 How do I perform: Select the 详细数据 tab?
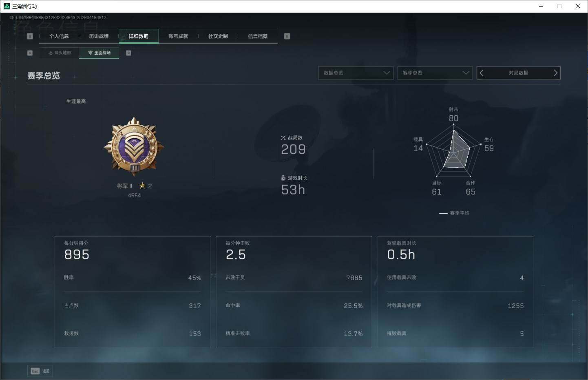click(139, 36)
